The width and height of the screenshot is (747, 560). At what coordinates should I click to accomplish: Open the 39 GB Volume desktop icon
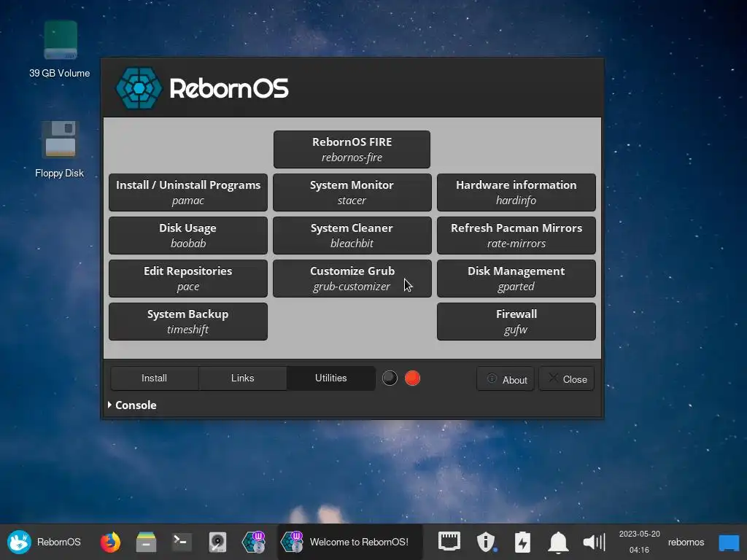pyautogui.click(x=60, y=49)
